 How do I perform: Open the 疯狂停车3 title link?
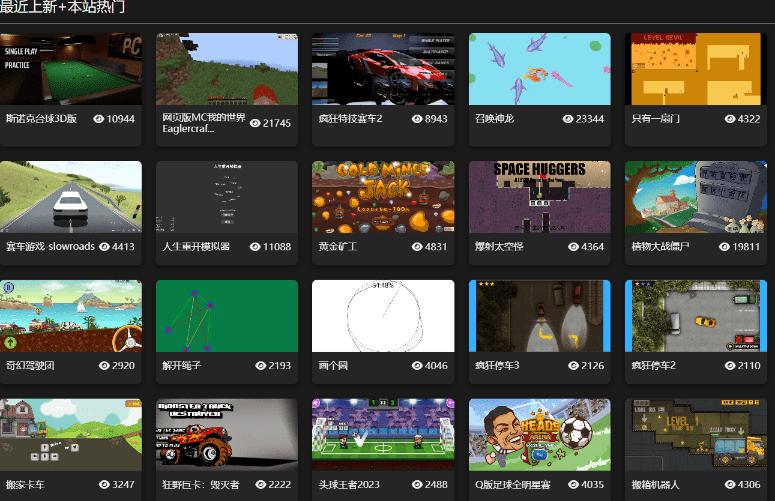[x=497, y=365]
